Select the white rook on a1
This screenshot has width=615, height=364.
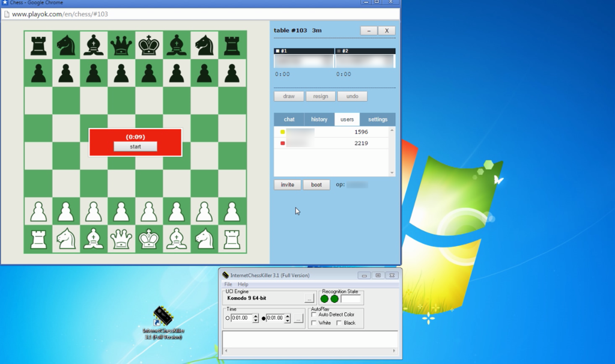click(38, 239)
